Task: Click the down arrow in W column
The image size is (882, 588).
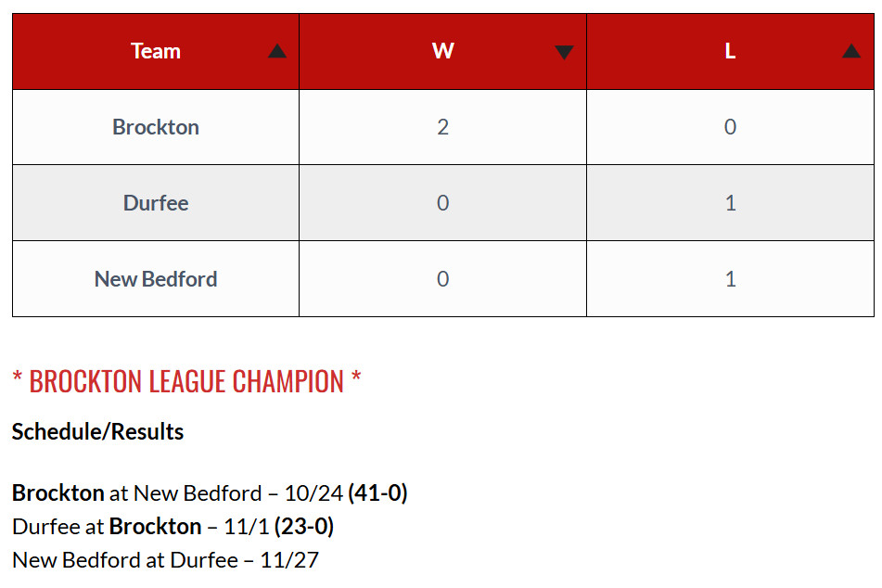Action: pos(564,53)
